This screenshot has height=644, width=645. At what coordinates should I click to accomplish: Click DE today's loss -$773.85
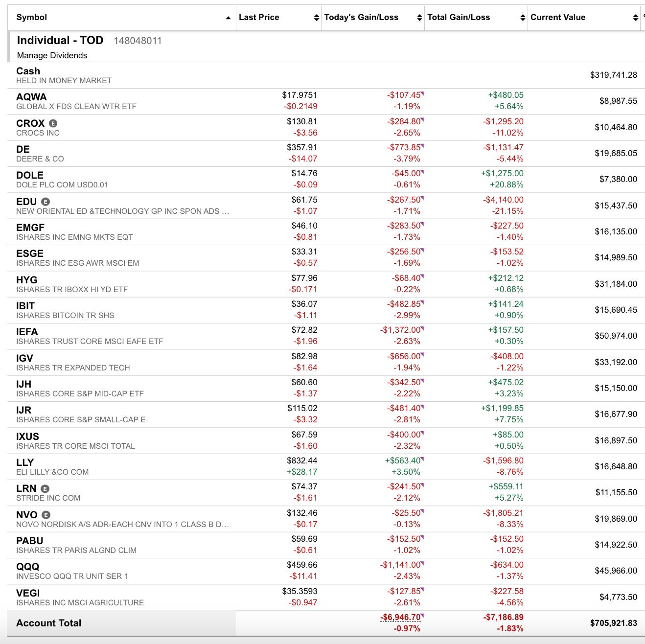click(x=404, y=147)
